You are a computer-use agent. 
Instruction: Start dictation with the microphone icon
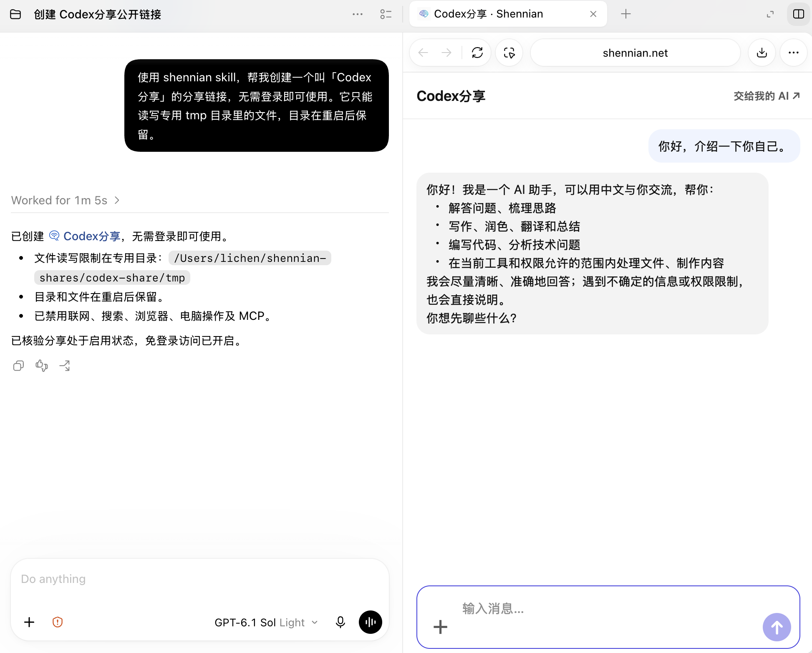click(x=340, y=623)
